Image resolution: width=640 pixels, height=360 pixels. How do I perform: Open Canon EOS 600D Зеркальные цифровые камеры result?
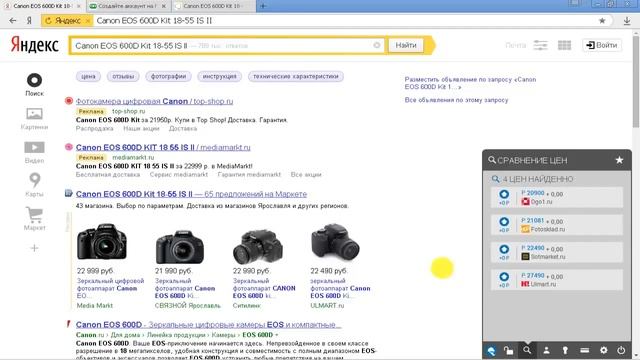coord(208,324)
